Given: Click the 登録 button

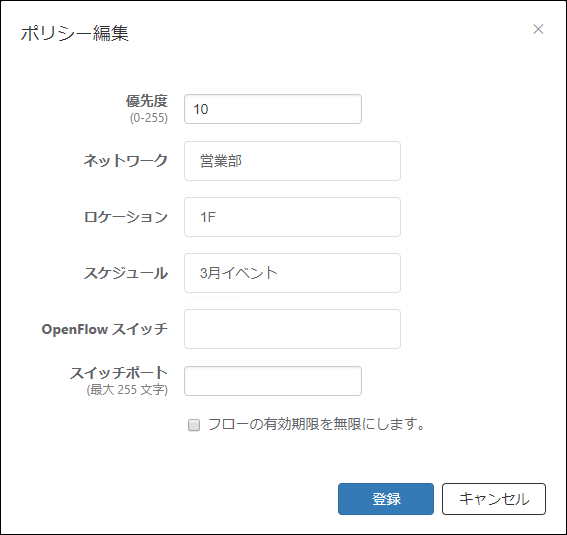Looking at the screenshot, I should coord(386,499).
